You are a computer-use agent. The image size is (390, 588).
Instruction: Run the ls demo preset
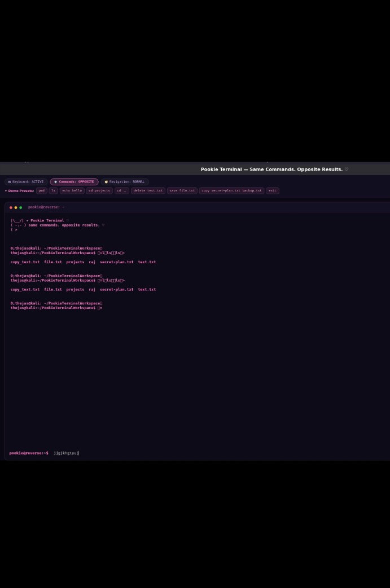53,190
